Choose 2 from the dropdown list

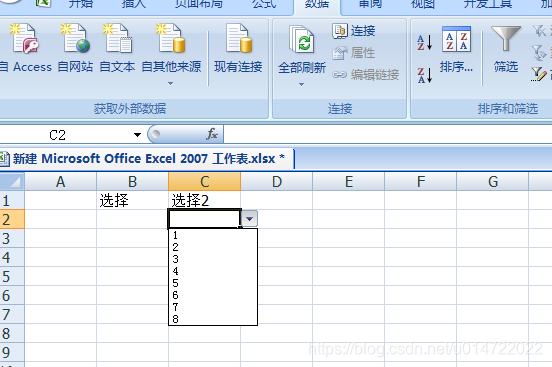coord(213,247)
